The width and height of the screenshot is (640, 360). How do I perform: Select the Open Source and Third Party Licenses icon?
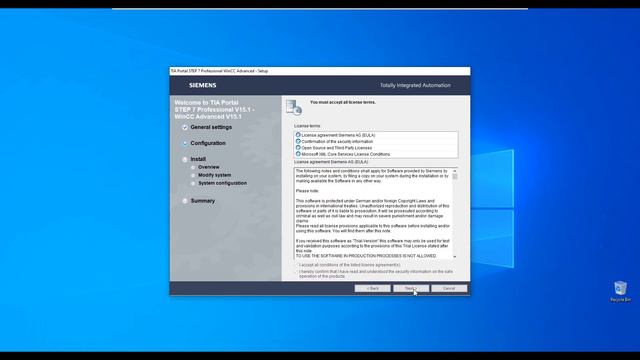point(298,148)
